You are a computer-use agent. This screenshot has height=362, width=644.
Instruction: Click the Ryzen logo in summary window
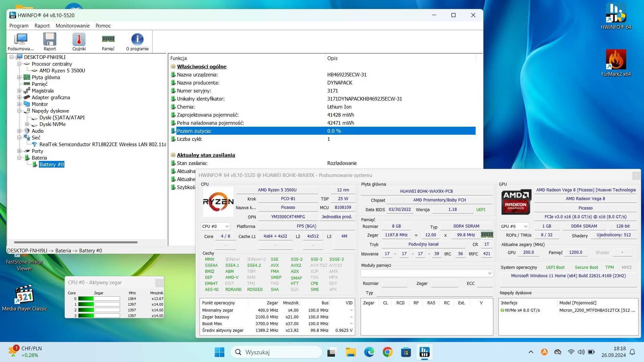218,202
